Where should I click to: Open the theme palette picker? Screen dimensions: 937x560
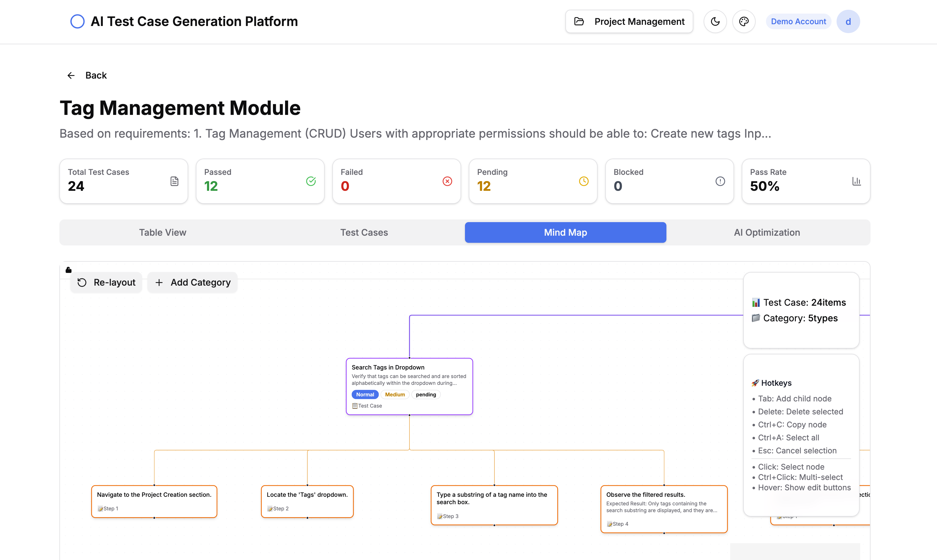[744, 22]
